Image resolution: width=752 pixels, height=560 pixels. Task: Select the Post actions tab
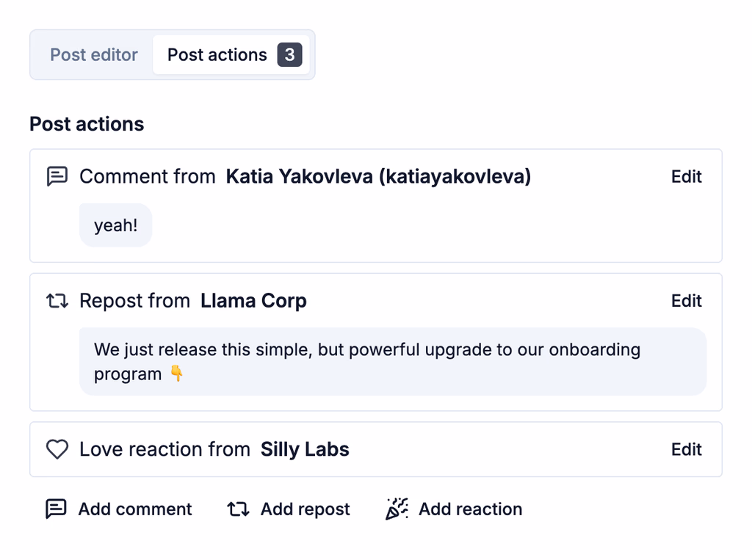click(x=217, y=55)
